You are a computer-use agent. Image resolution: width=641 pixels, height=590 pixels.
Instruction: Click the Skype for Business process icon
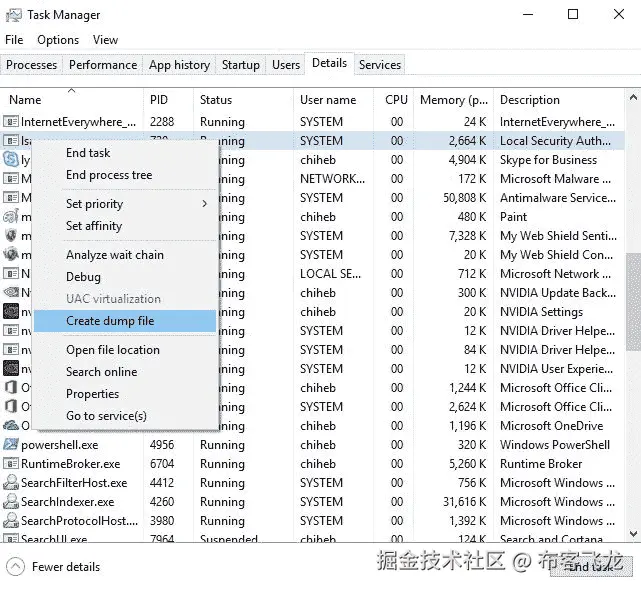point(11,159)
